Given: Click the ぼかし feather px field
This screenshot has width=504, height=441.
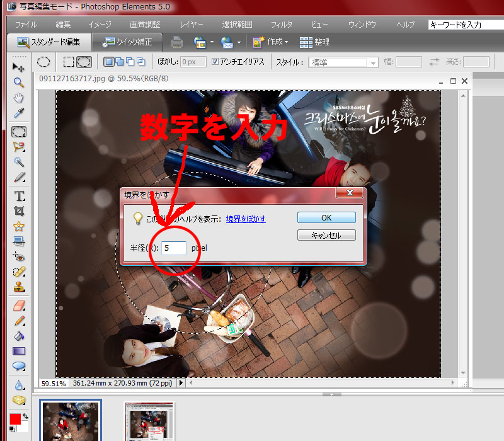Looking at the screenshot, I should [193, 62].
